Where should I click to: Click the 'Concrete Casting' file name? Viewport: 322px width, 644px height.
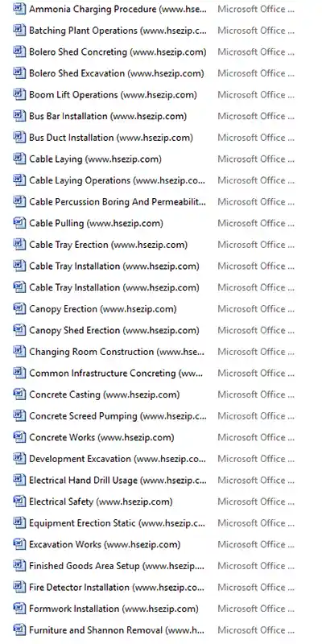[x=105, y=394]
